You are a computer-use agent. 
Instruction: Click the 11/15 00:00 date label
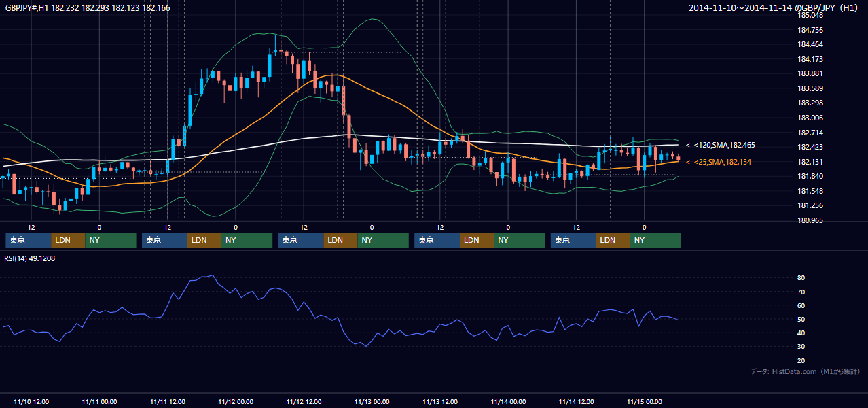(x=645, y=401)
